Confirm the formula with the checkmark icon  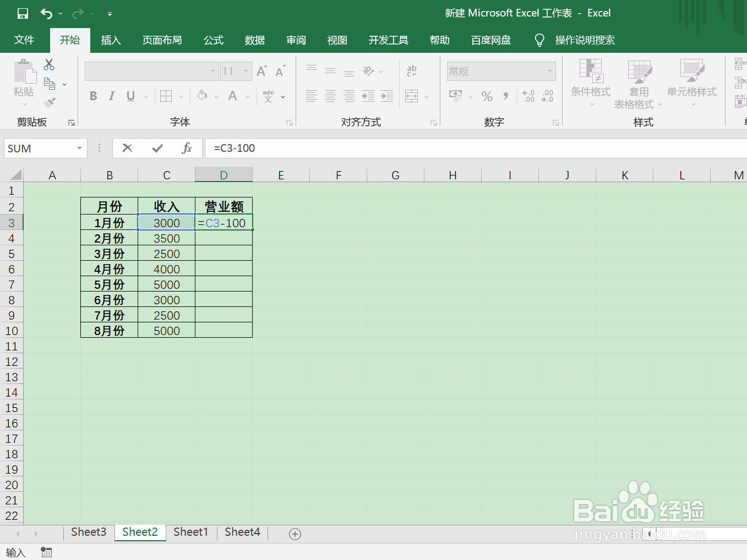click(157, 148)
